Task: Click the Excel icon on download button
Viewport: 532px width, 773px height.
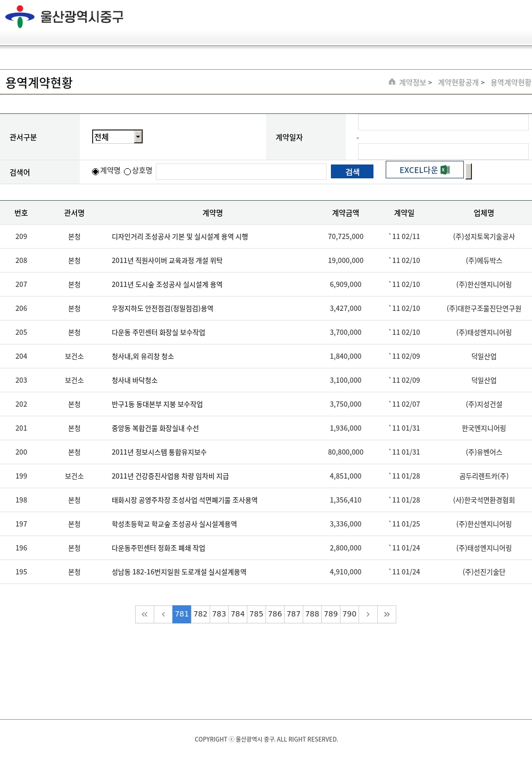Action: (x=445, y=170)
